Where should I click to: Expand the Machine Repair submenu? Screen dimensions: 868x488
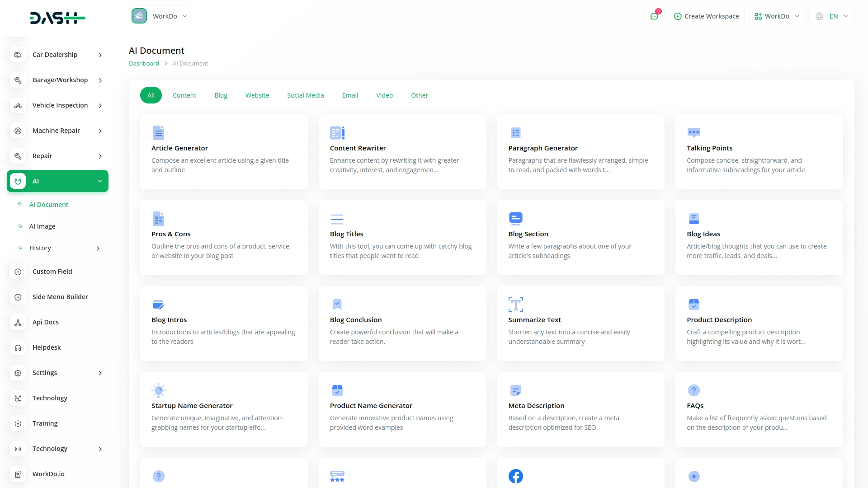pos(100,131)
